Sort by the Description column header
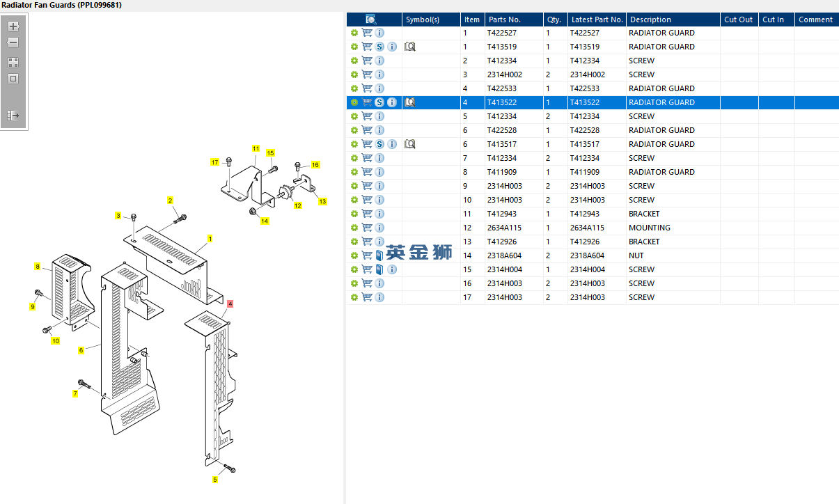This screenshot has height=504, width=839. click(x=673, y=19)
